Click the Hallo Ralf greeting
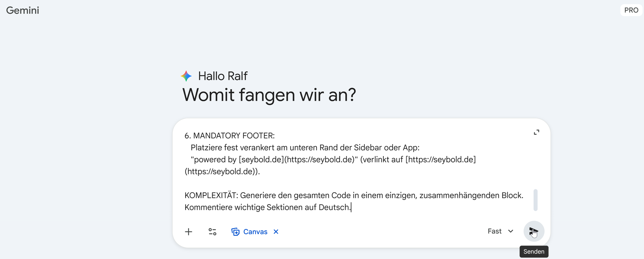The width and height of the screenshot is (644, 259). (223, 76)
